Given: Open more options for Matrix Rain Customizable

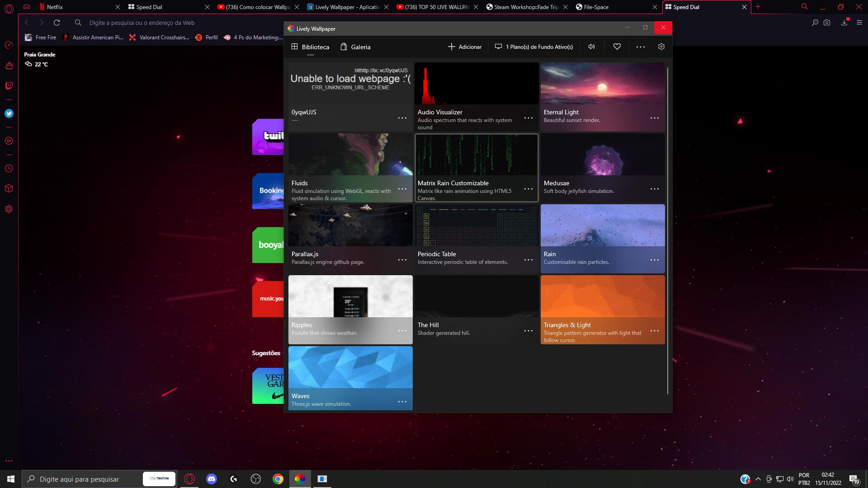Looking at the screenshot, I should (x=528, y=189).
